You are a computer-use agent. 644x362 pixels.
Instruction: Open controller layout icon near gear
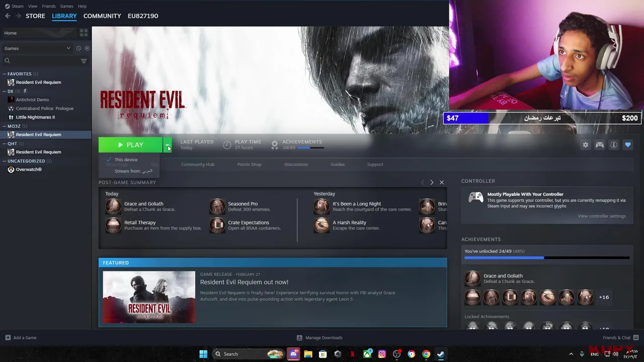(600, 145)
